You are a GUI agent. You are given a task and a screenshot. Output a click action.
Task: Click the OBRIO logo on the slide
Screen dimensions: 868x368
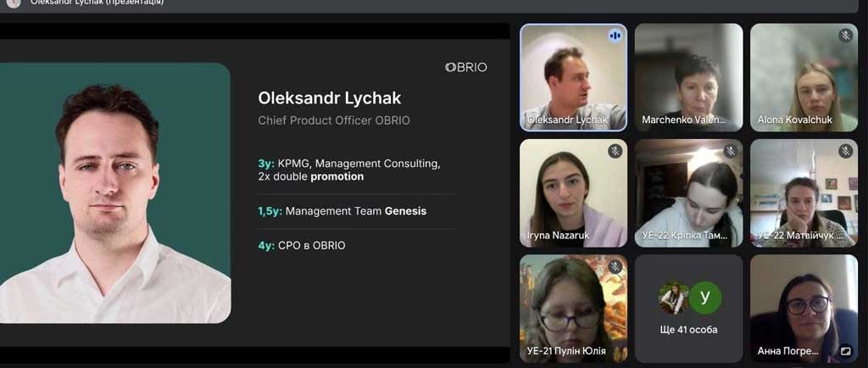(x=466, y=67)
